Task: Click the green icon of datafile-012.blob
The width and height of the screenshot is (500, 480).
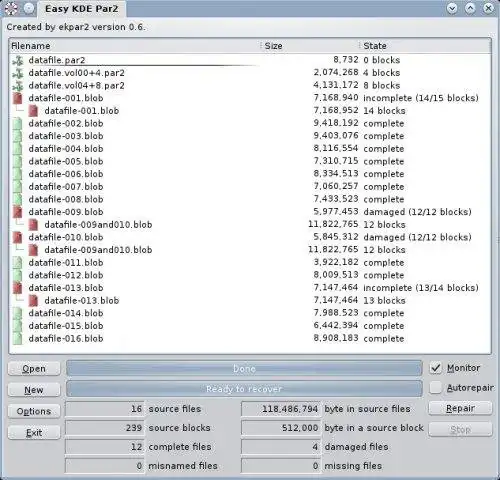Action: point(18,275)
